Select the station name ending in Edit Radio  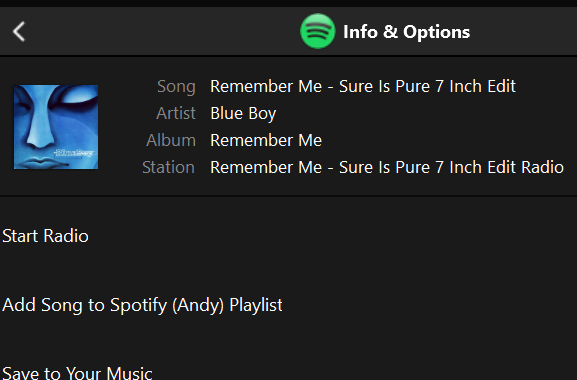387,167
